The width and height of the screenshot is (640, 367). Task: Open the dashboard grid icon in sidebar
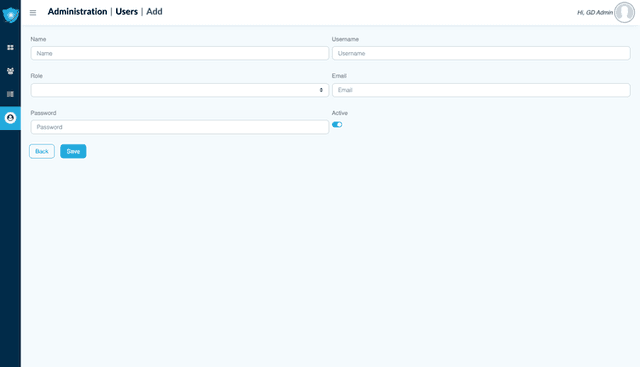point(11,47)
